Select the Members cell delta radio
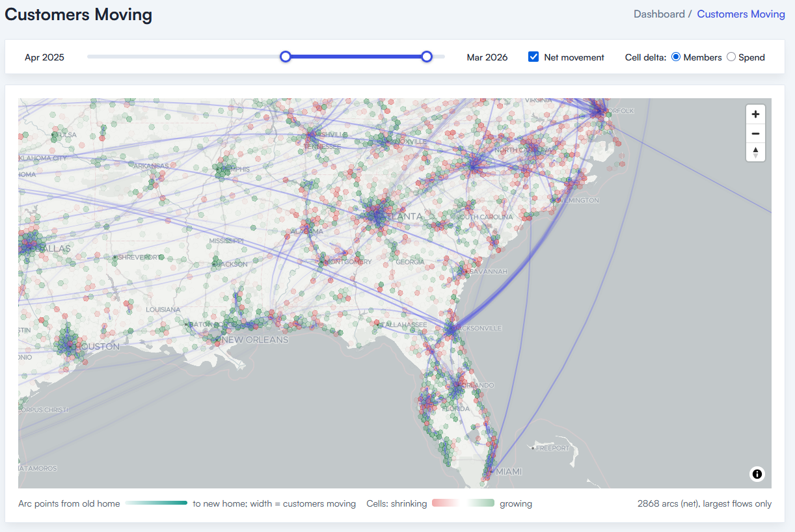 point(676,57)
